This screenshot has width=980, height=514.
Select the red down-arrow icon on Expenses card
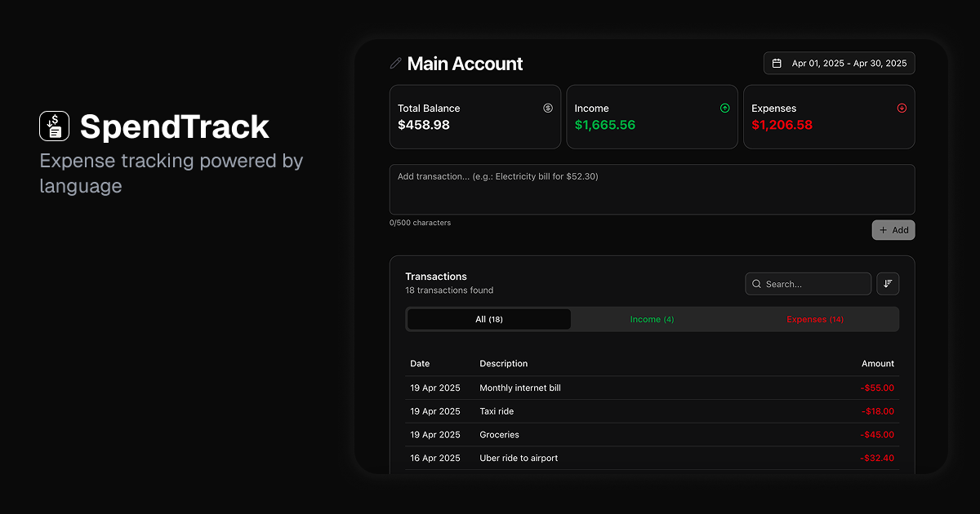point(902,108)
